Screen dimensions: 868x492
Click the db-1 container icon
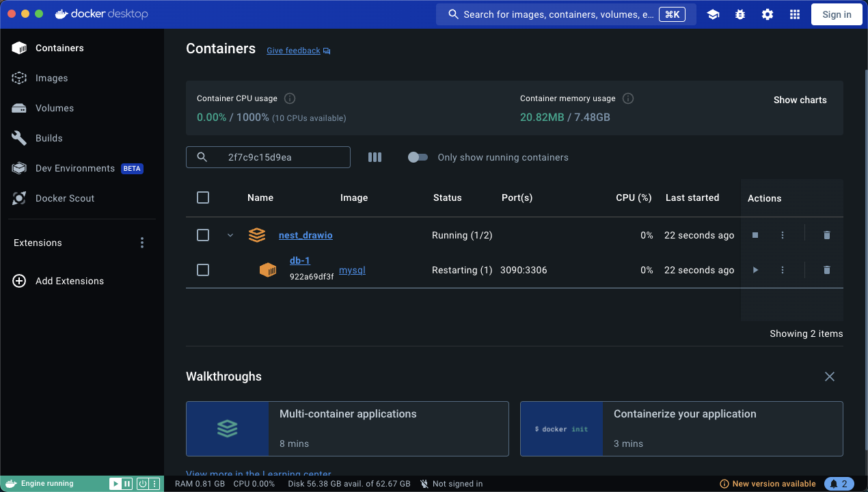click(268, 270)
